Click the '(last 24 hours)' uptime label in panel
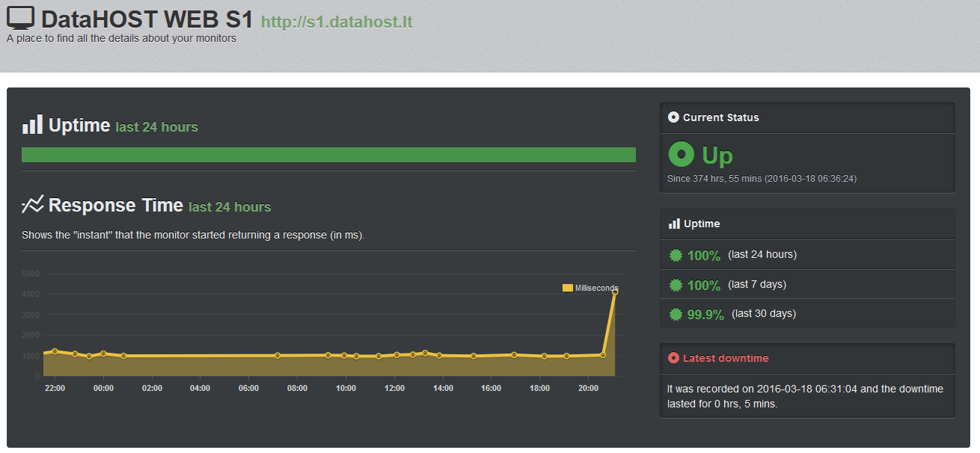Viewport: 980px width, 453px height. [x=762, y=254]
